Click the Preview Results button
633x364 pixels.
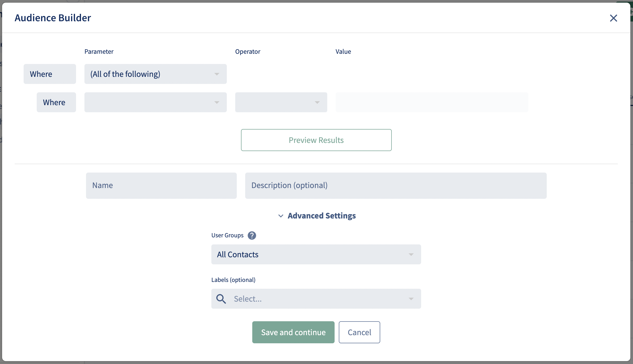316,140
